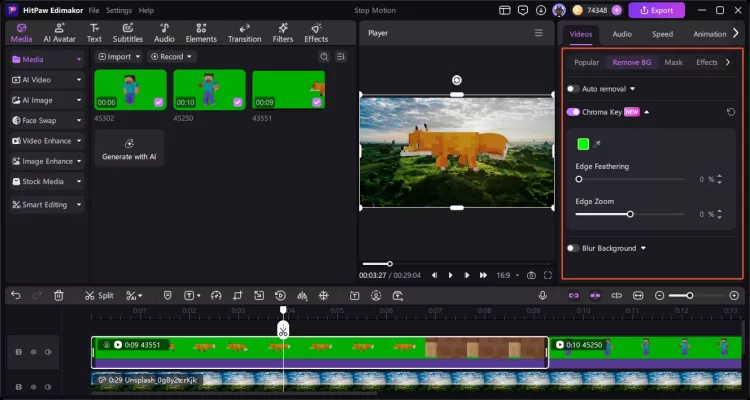Toggle Auto removal switch
750x400 pixels.
(573, 89)
